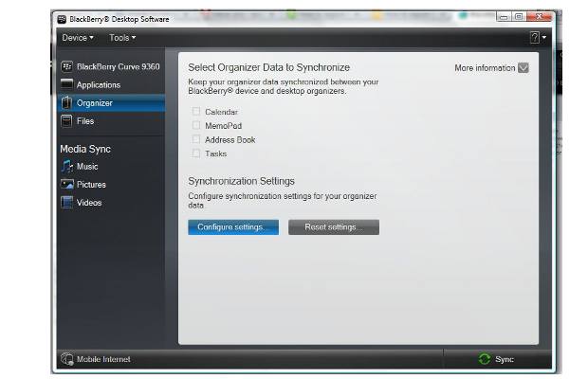Click the Music note icon
The width and height of the screenshot is (588, 379).
point(66,166)
